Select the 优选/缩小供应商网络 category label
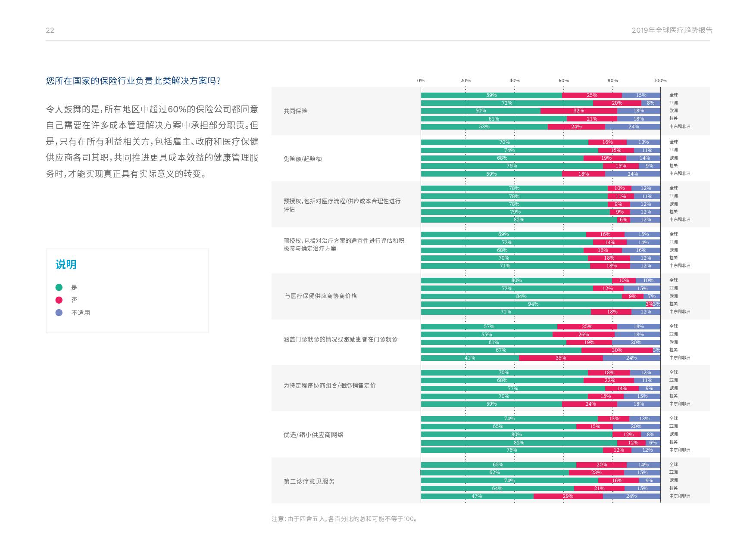756x534 pixels. pyautogui.click(x=313, y=435)
